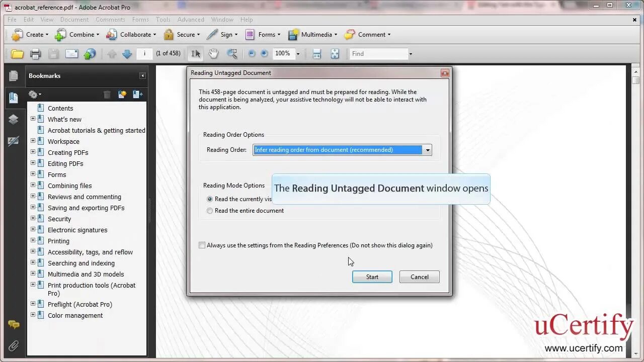Image resolution: width=644 pixels, height=362 pixels.
Task: Click the document vertical scrollbar
Action: click(636, 211)
